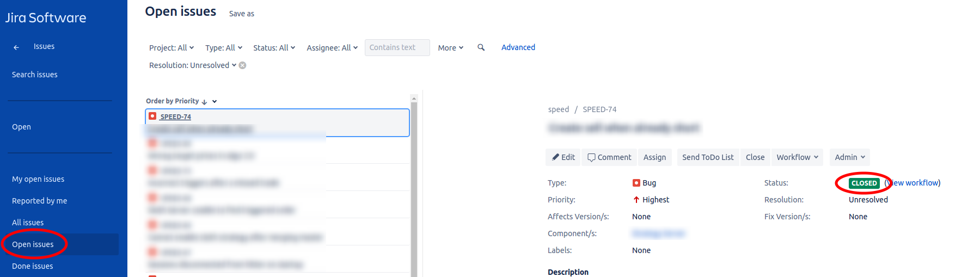Select All issues filter
This screenshot has width=980, height=277.
[x=28, y=223]
